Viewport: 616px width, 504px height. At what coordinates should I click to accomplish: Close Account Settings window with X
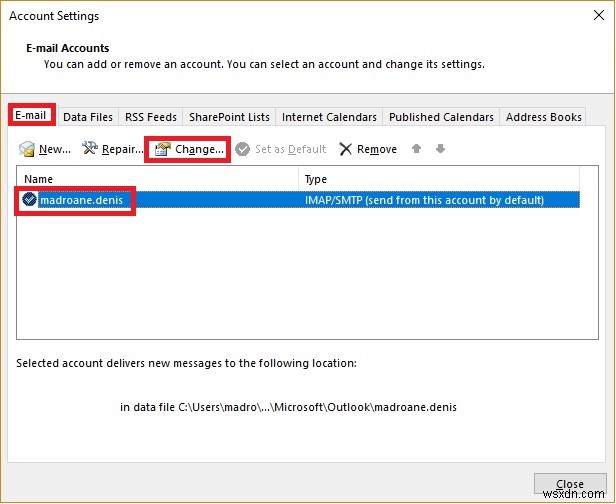pyautogui.click(x=599, y=15)
